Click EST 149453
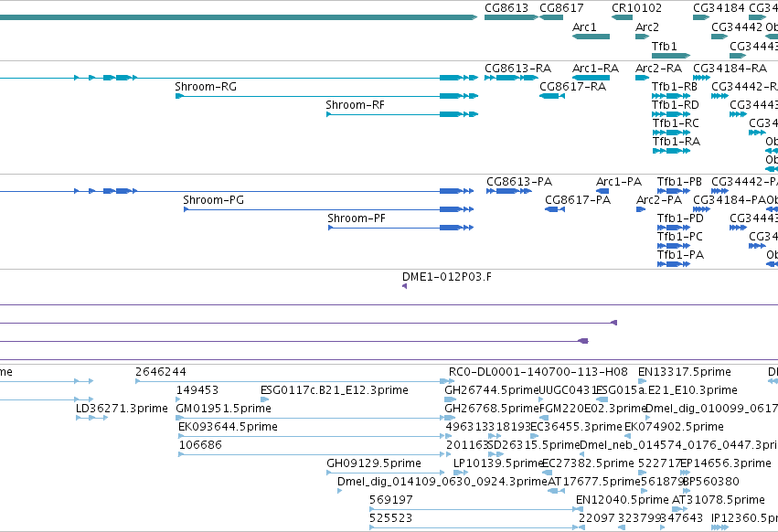The height and width of the screenshot is (532, 778). 178,399
